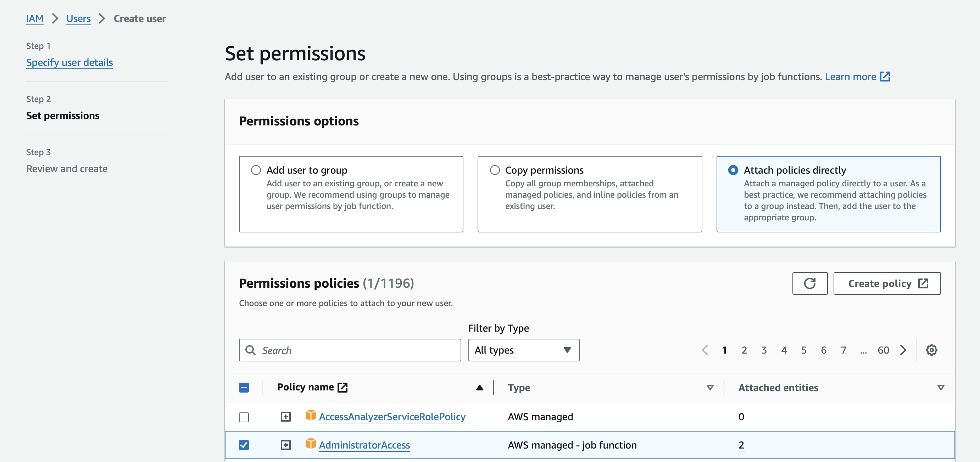Go to page 5 of policies

click(x=803, y=350)
